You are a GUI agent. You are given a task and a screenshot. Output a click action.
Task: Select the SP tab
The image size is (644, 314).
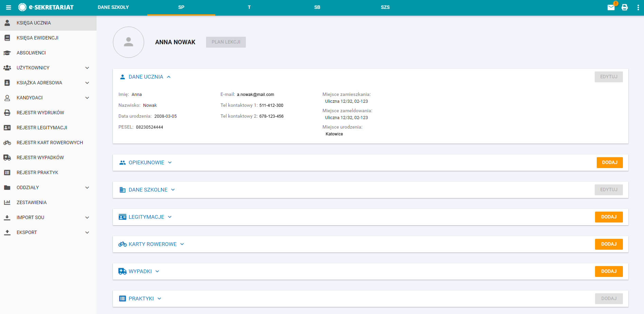click(181, 7)
